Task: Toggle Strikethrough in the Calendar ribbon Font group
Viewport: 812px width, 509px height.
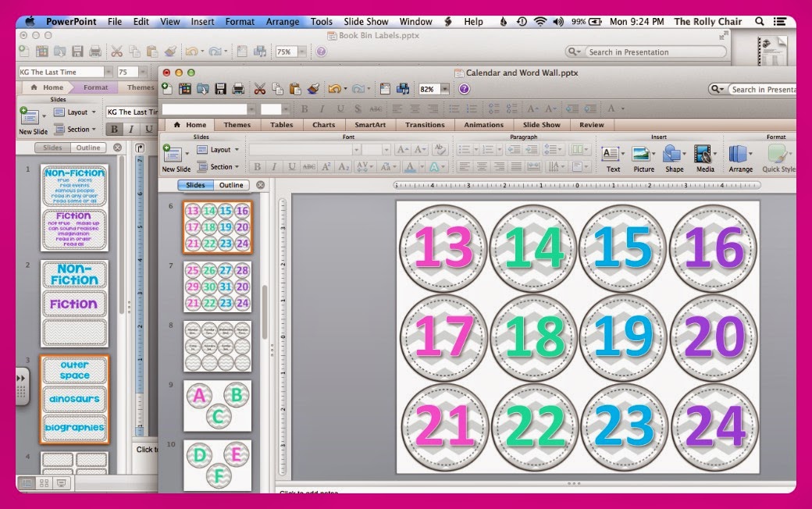Action: click(x=308, y=166)
